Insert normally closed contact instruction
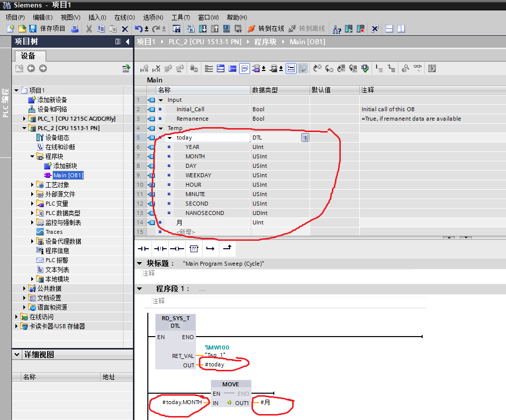 [x=160, y=249]
